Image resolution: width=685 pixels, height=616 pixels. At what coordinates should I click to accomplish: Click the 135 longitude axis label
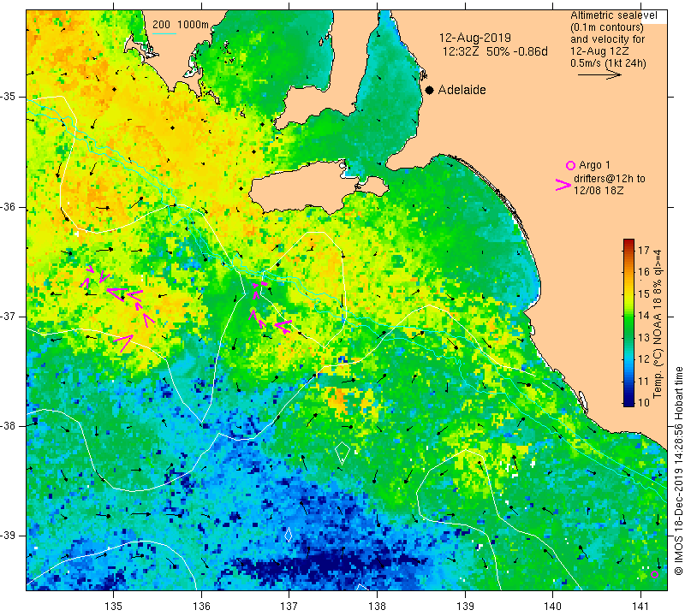click(x=114, y=606)
